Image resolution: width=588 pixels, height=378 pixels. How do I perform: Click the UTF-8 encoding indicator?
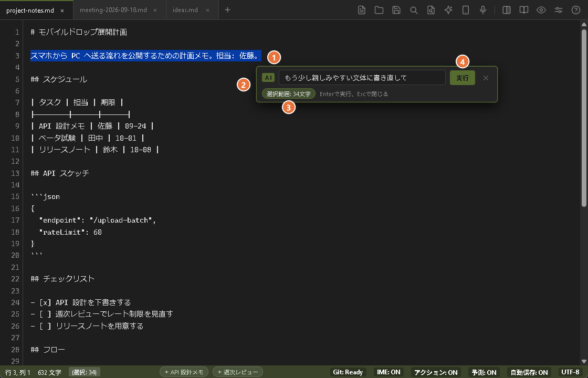(x=570, y=372)
